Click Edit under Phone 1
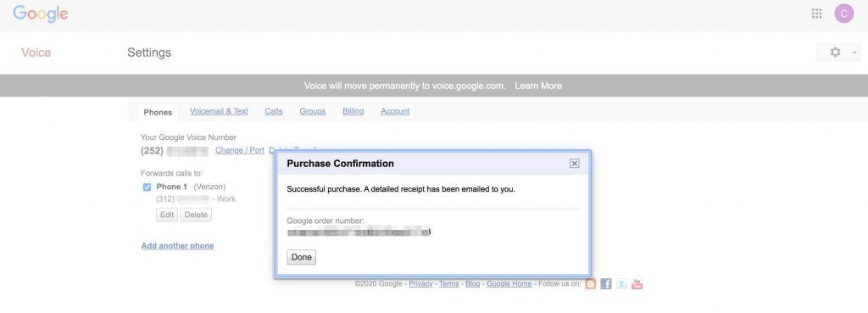Image resolution: width=868 pixels, height=313 pixels. [x=167, y=215]
